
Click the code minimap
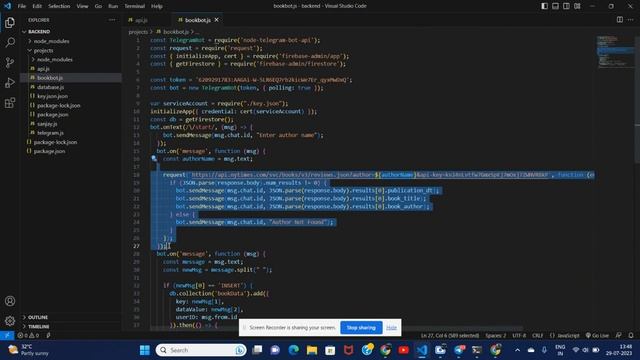coord(616,51)
